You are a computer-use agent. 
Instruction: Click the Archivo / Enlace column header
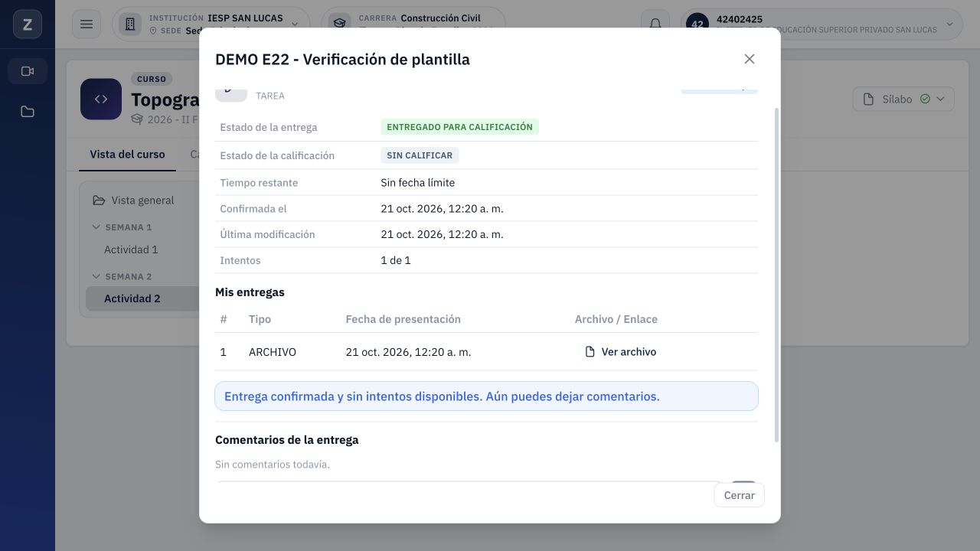point(616,319)
